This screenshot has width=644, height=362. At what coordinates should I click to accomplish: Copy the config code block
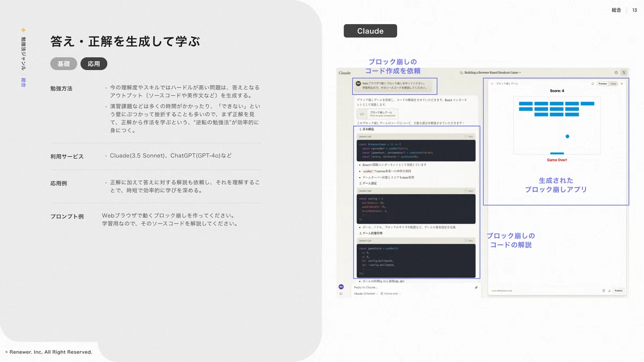coord(470,191)
